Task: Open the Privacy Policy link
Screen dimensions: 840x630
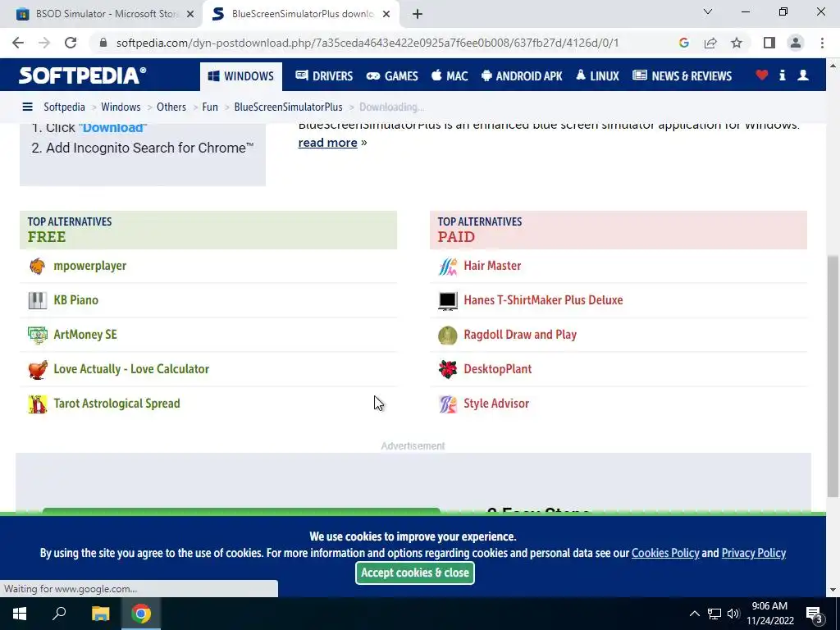Action: [x=753, y=553]
